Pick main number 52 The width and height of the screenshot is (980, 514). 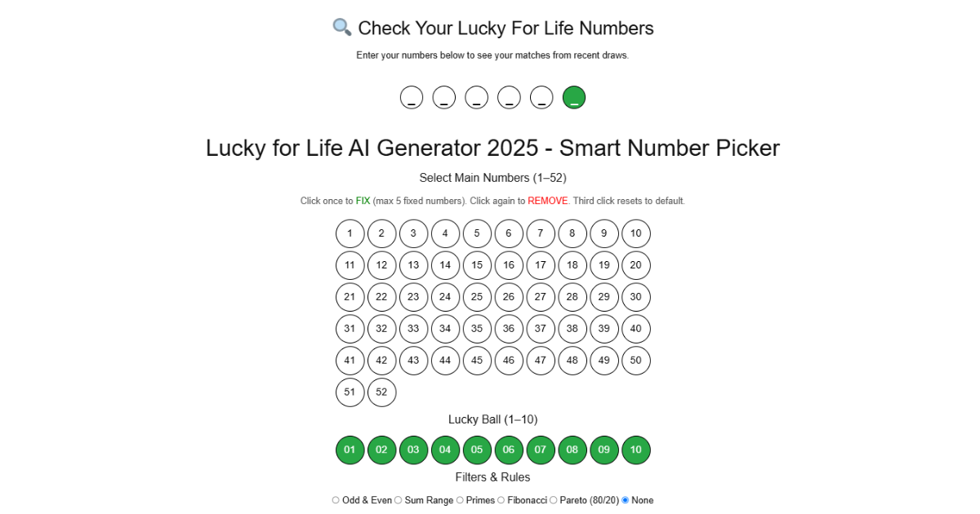(x=381, y=392)
